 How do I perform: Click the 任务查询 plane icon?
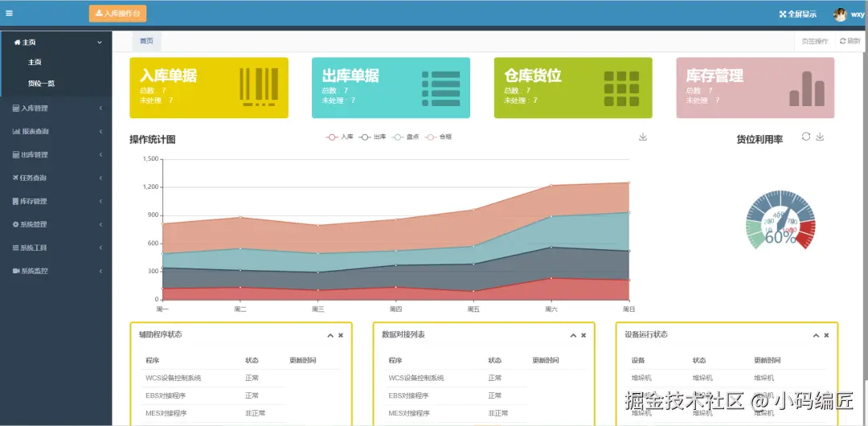click(15, 178)
